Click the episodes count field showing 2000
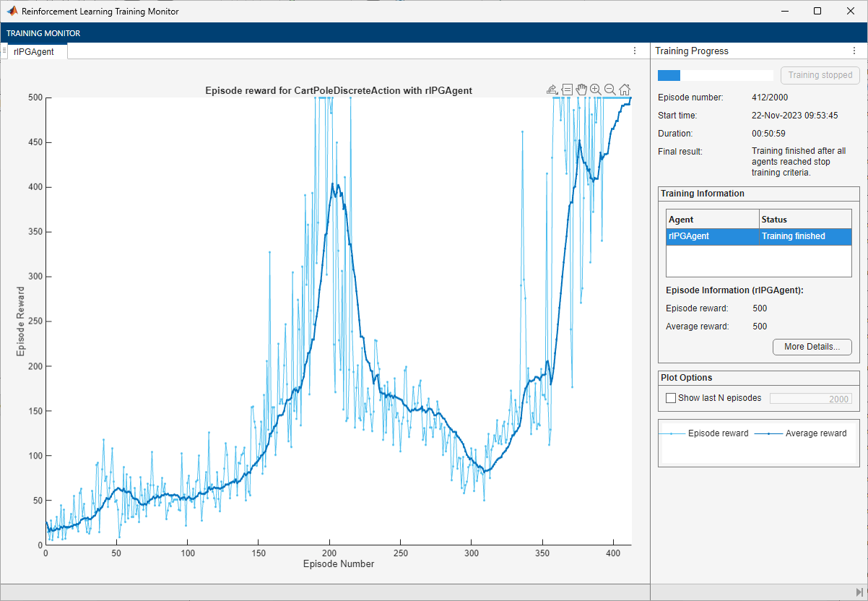Viewport: 868px width, 601px height. [x=810, y=399]
